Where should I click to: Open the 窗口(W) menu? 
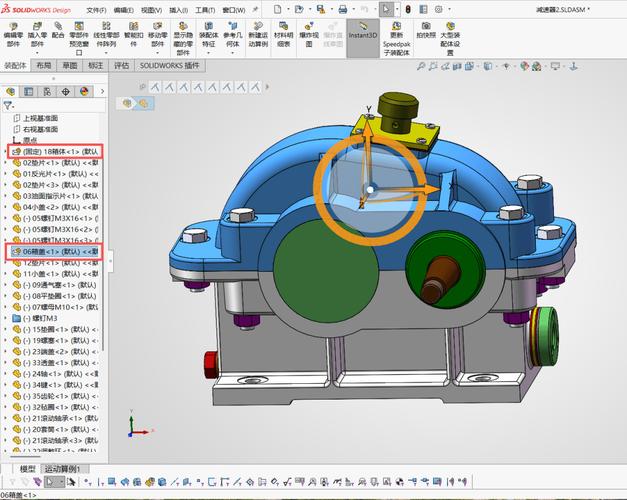pyautogui.click(x=234, y=10)
